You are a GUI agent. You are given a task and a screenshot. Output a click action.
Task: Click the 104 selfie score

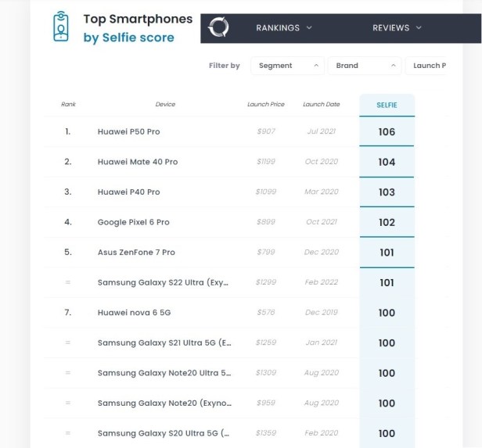387,162
